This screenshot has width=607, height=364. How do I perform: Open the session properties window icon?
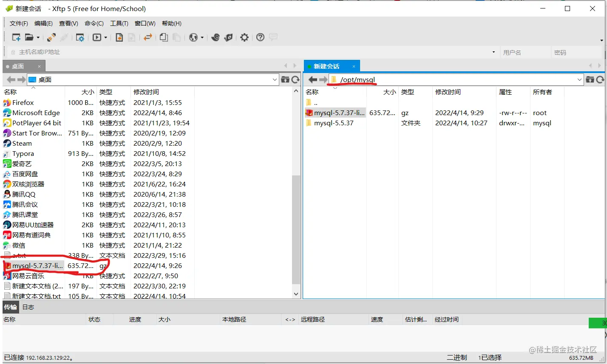tap(80, 37)
